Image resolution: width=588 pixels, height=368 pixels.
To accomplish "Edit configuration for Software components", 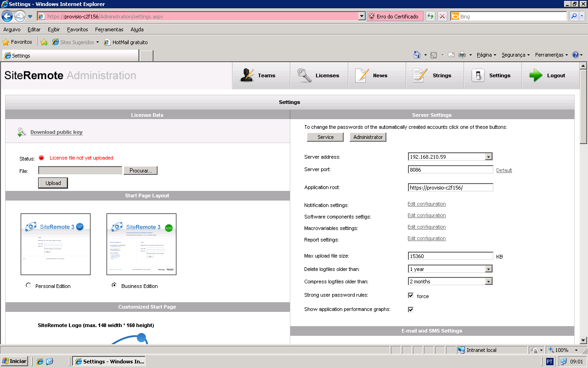I will click(427, 215).
